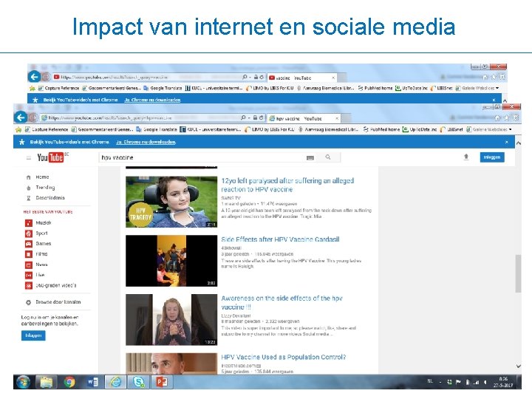Click the Films category icon
Viewport: 532px width, 399px height.
click(x=29, y=254)
